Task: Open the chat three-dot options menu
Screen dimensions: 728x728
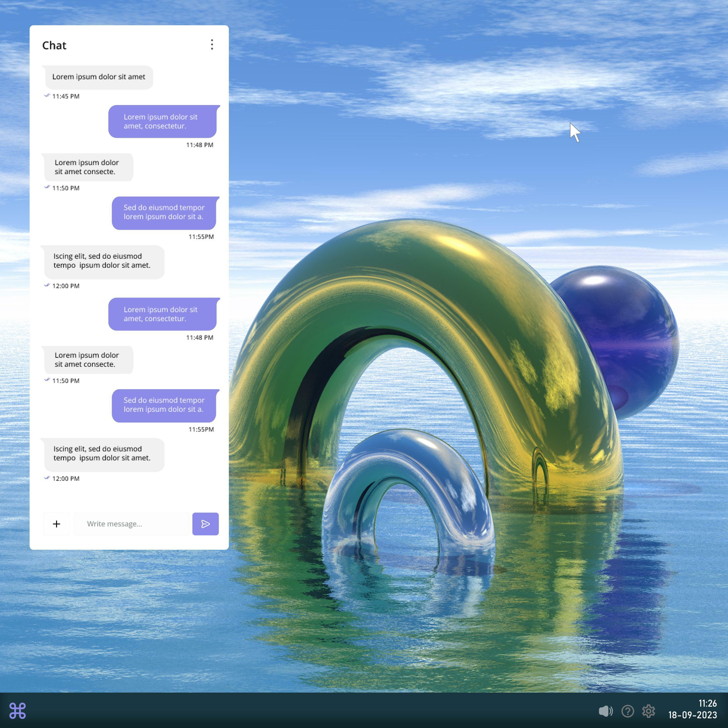Action: tap(212, 44)
